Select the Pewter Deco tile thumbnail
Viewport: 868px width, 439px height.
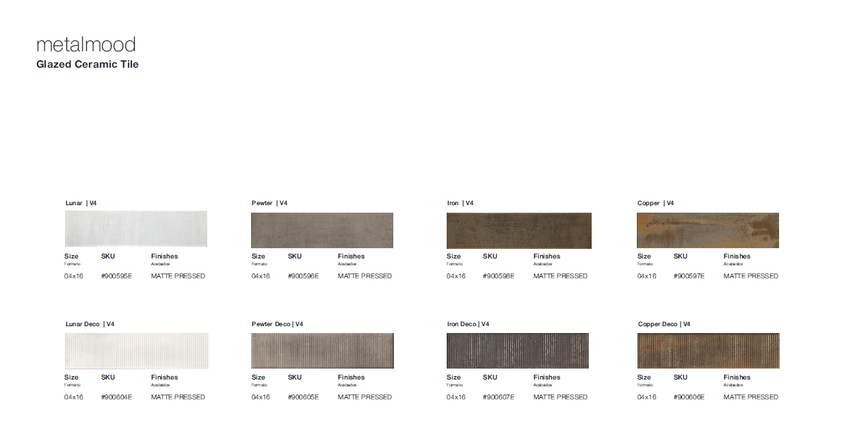tap(322, 351)
